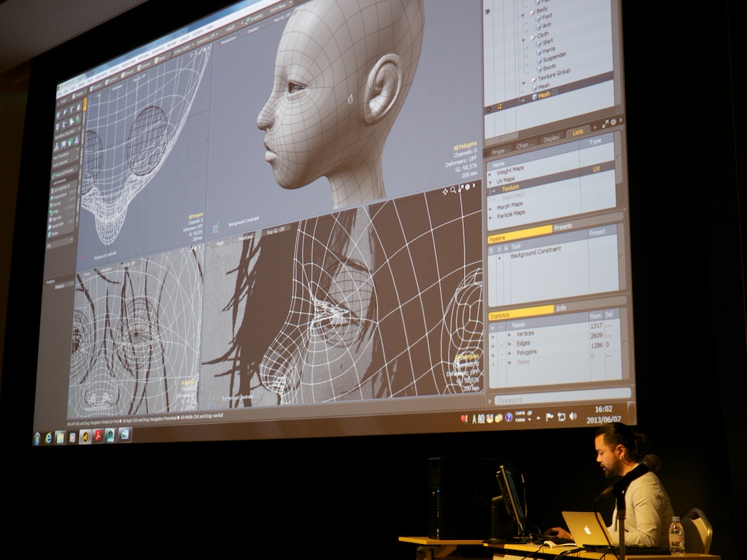Select the Texture UV map entry

click(510, 189)
